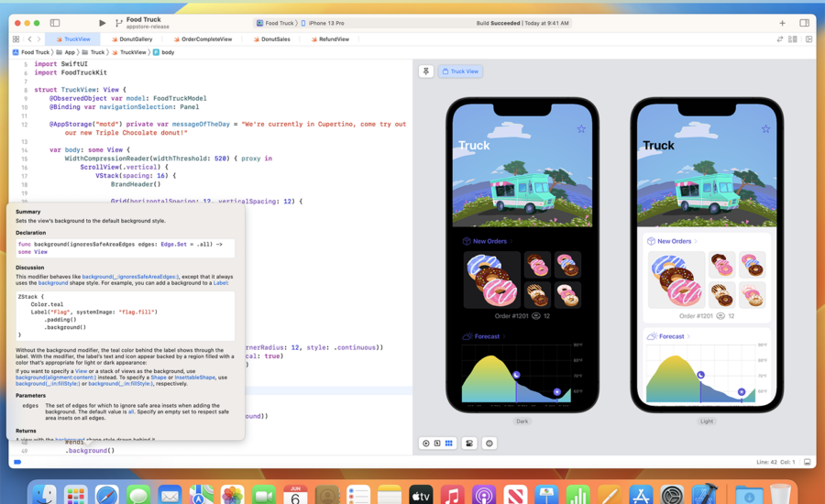Viewport: 825px width, 504px height.
Task: Open Forecast in the Dark preview
Action: pyautogui.click(x=483, y=336)
